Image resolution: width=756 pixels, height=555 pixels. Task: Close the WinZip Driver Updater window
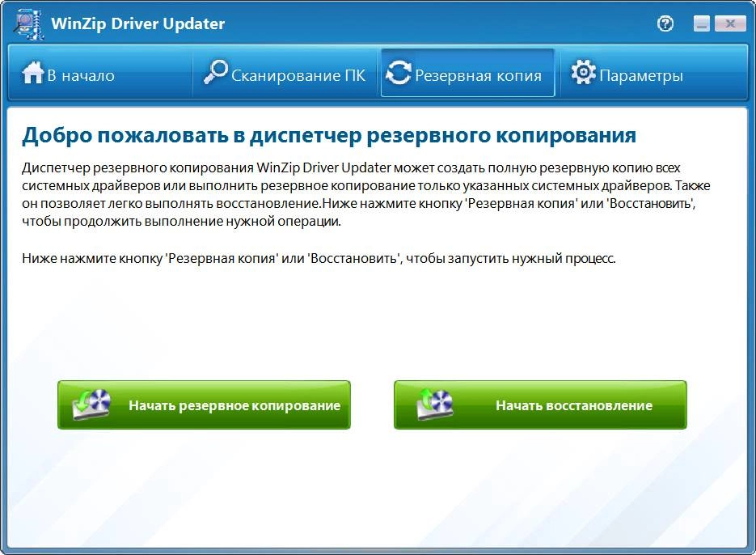pos(730,23)
